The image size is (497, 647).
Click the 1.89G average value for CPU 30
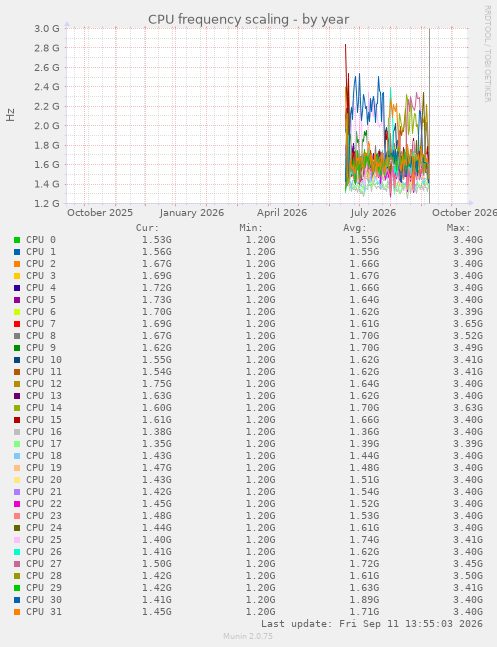(x=364, y=600)
